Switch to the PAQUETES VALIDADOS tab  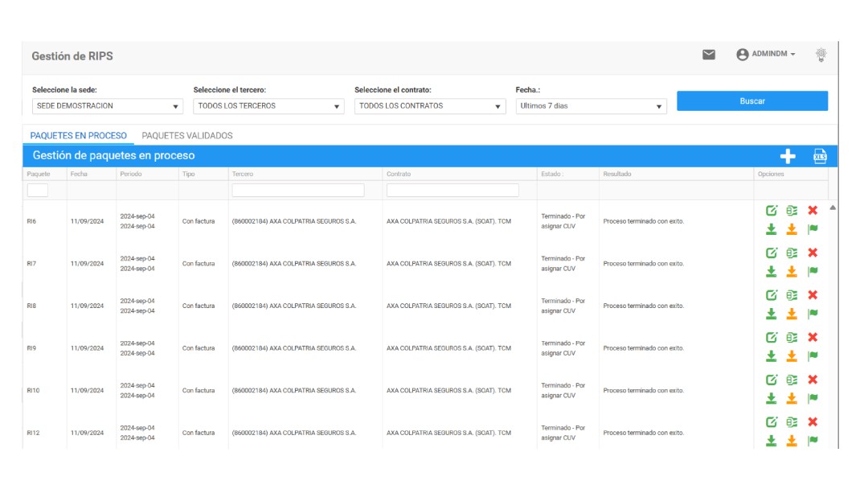[187, 136]
